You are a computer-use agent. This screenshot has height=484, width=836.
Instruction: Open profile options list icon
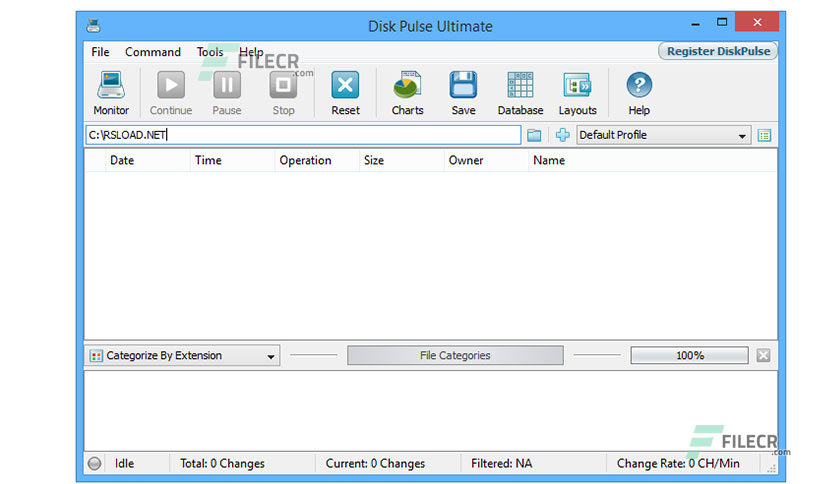pos(764,135)
